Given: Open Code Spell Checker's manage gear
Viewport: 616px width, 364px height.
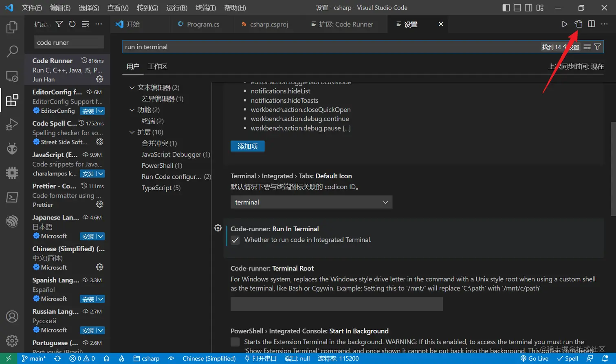Looking at the screenshot, I should (99, 142).
